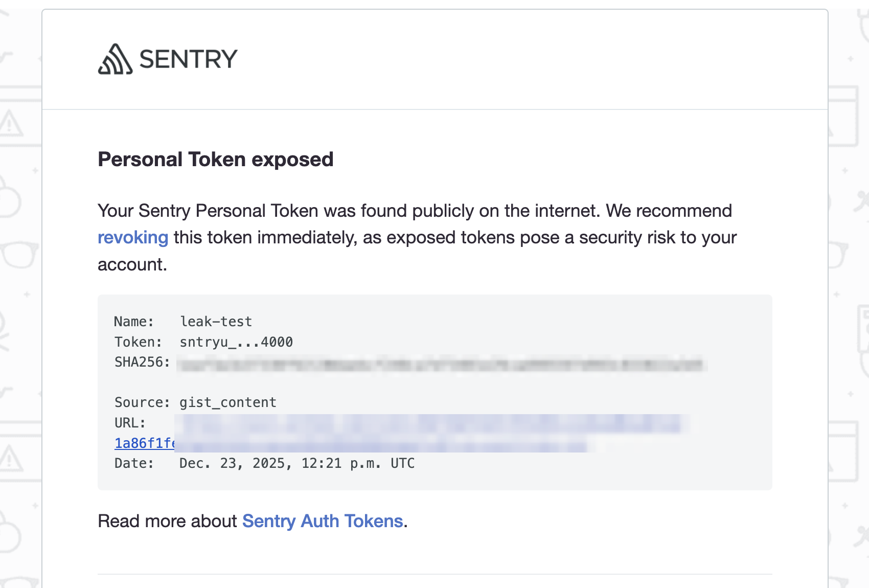Click the token name "leak-test"

216,322
